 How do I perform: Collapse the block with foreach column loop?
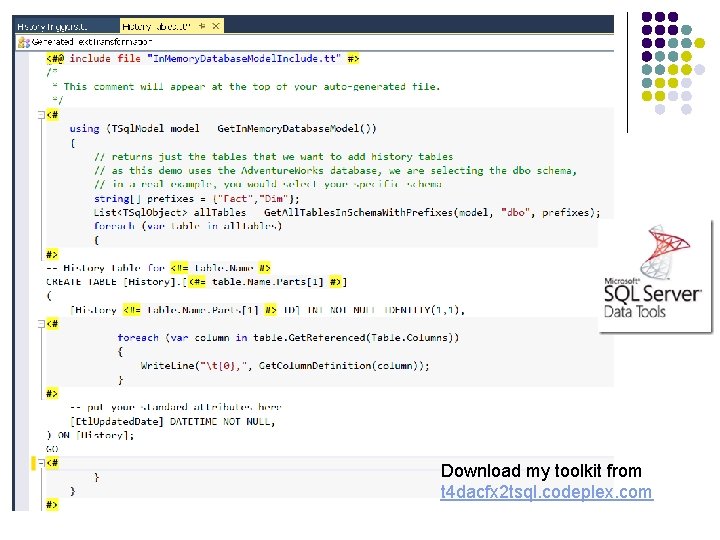[41, 324]
